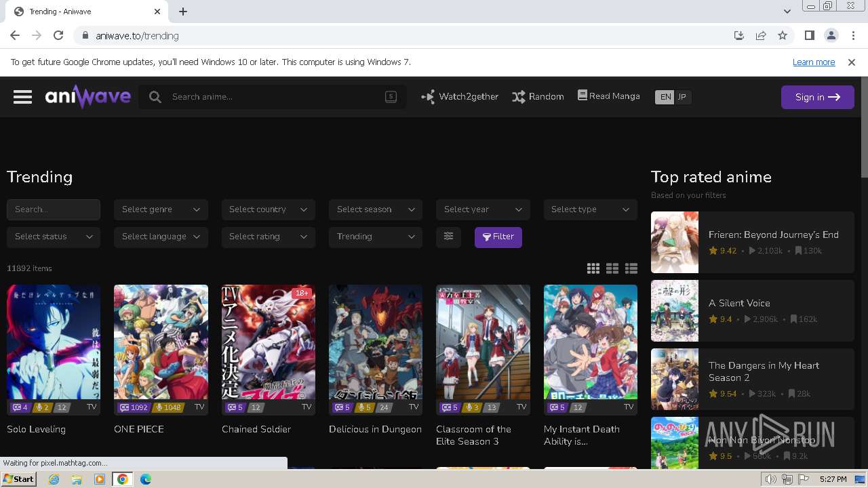
Task: Switch title language to EN
Action: click(x=665, y=97)
